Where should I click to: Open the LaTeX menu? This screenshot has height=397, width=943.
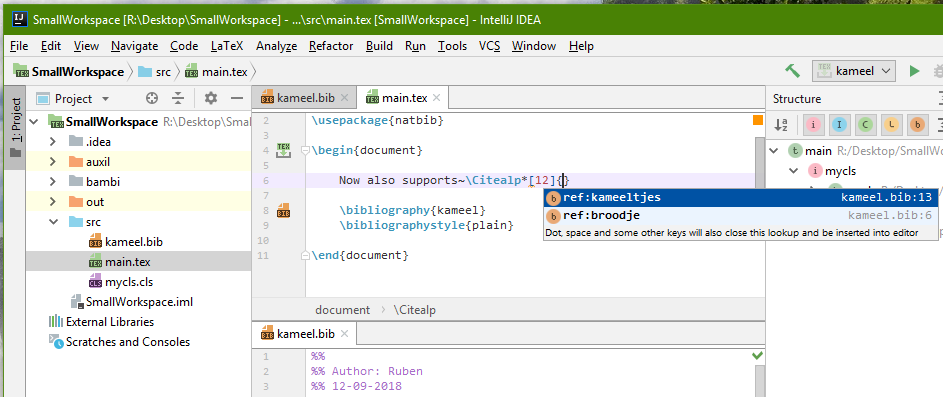coord(227,46)
